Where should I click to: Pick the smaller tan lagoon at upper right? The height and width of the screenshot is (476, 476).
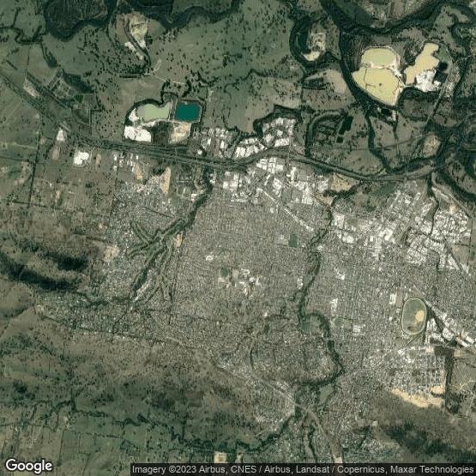click(x=422, y=63)
